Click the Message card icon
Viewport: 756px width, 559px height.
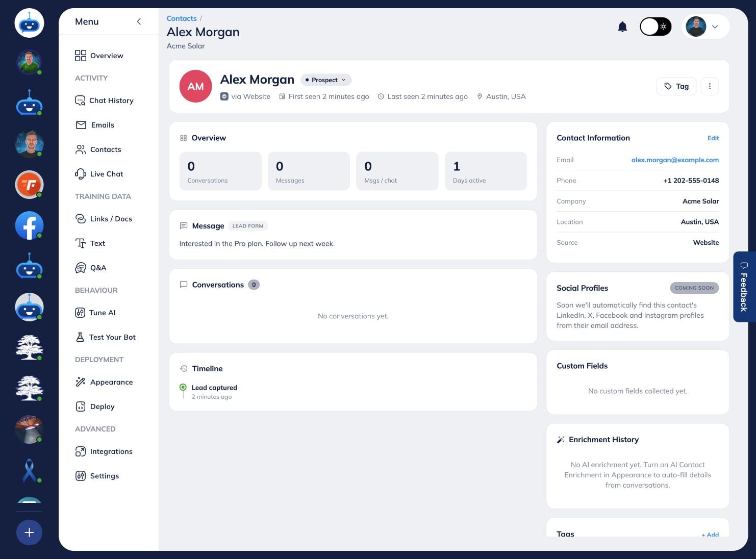click(184, 225)
